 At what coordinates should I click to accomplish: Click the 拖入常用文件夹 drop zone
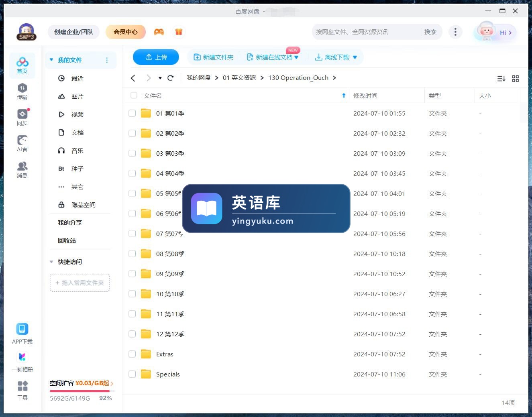click(80, 283)
